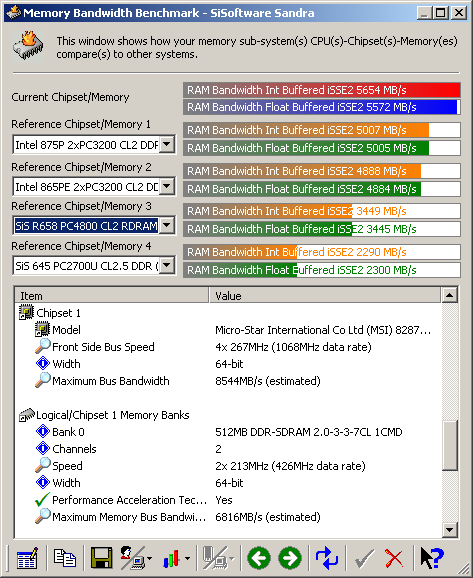
Task: Click the red X cancel icon
Action: [x=394, y=558]
